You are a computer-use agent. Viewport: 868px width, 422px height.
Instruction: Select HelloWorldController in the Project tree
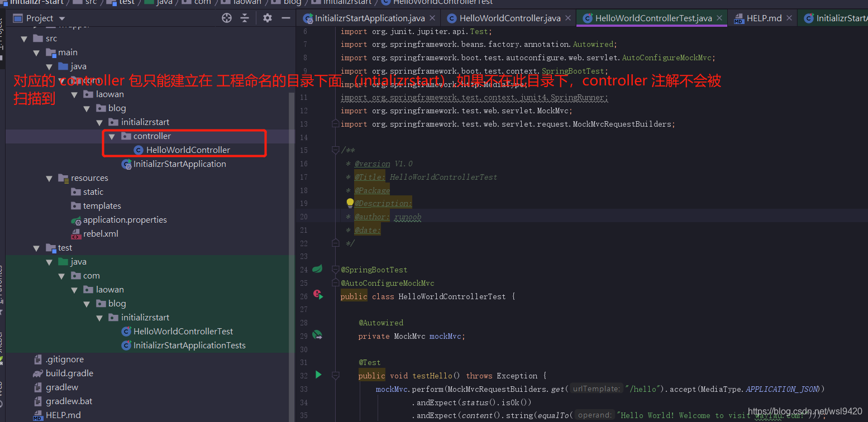click(x=188, y=150)
